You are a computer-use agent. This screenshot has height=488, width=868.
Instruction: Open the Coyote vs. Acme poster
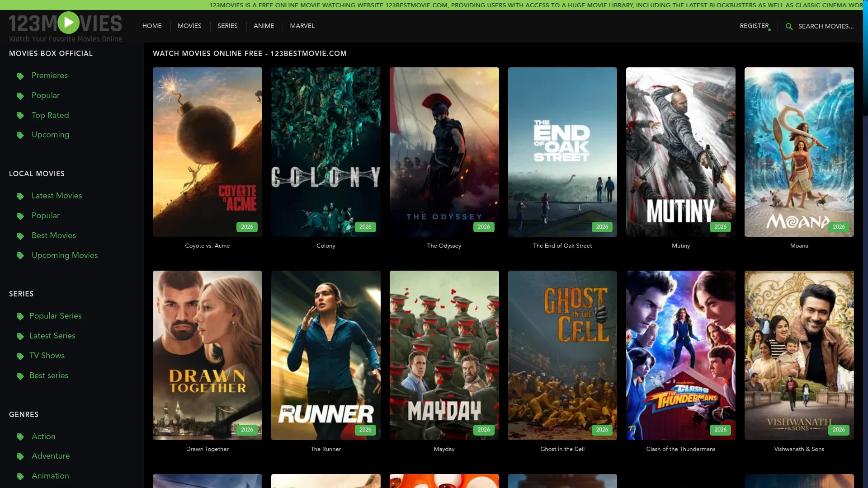click(208, 152)
